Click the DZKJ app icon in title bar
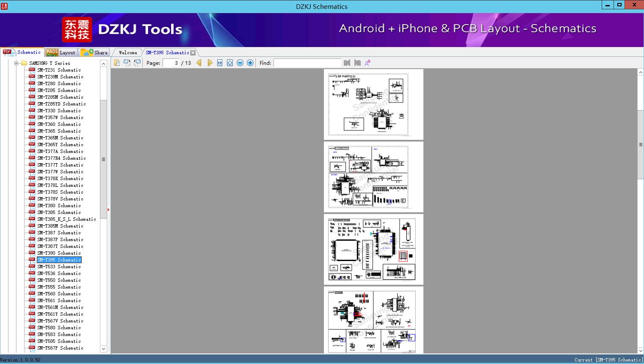 click(4, 6)
